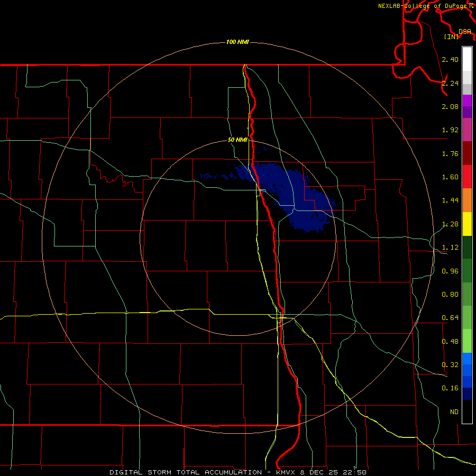Viewport: 476px width, 476px height.
Task: Click the '1.12' scale value
Action: point(450,248)
